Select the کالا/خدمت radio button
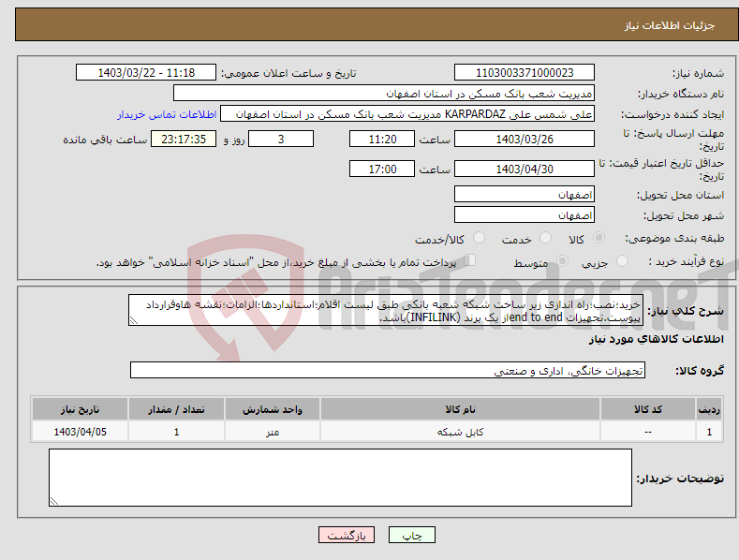 [479, 238]
